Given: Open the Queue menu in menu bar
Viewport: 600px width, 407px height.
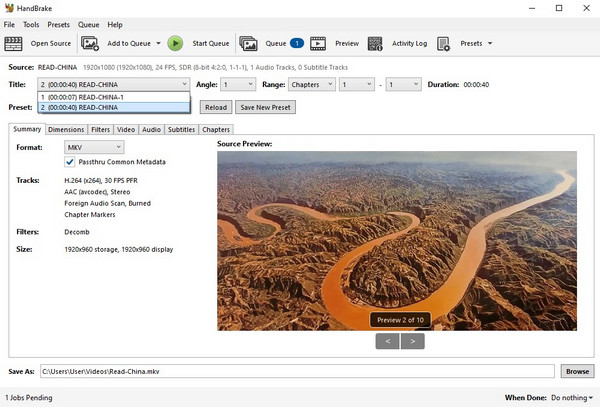Looking at the screenshot, I should click(x=88, y=25).
